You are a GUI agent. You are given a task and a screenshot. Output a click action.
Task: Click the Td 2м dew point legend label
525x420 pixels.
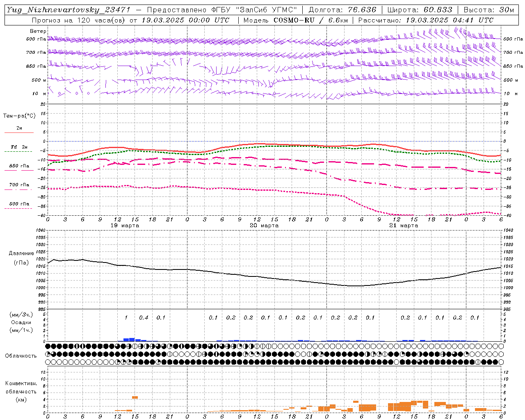point(19,147)
